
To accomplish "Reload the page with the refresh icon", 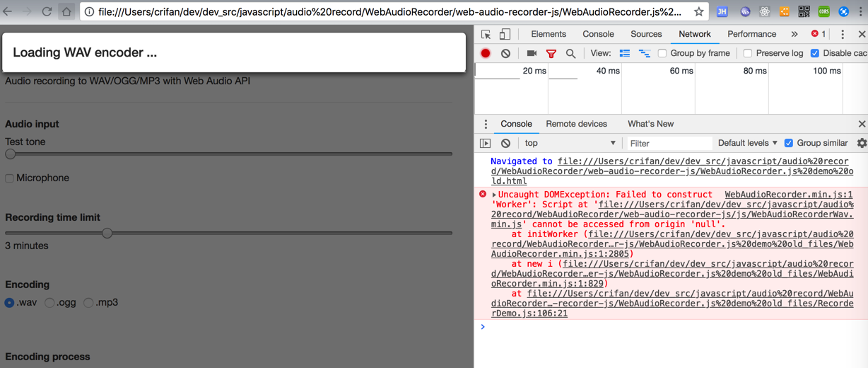I will coord(47,11).
